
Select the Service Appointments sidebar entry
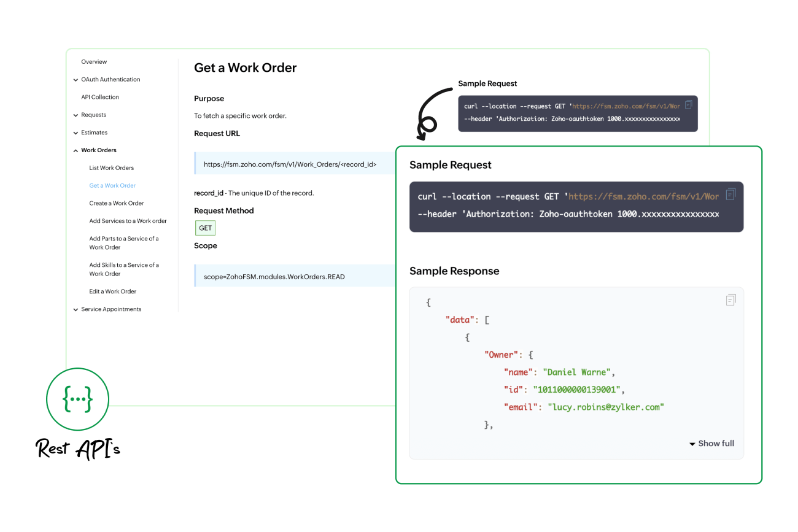pos(111,310)
